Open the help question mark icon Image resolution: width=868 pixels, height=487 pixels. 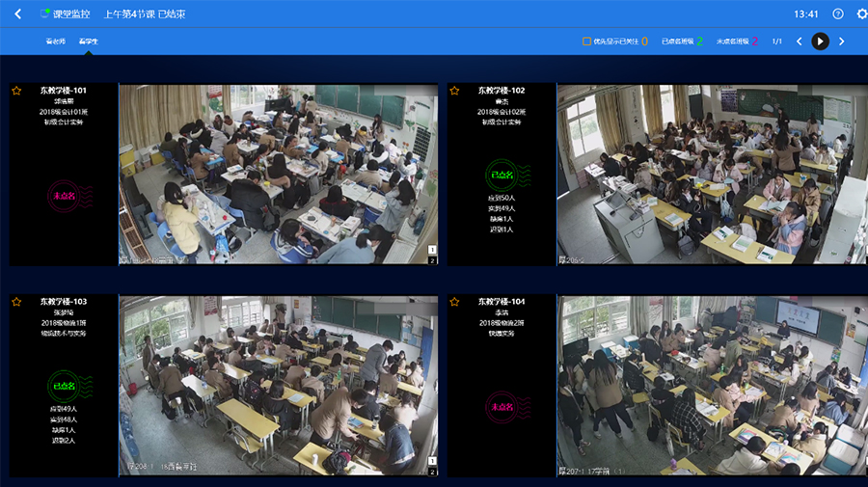click(x=838, y=14)
